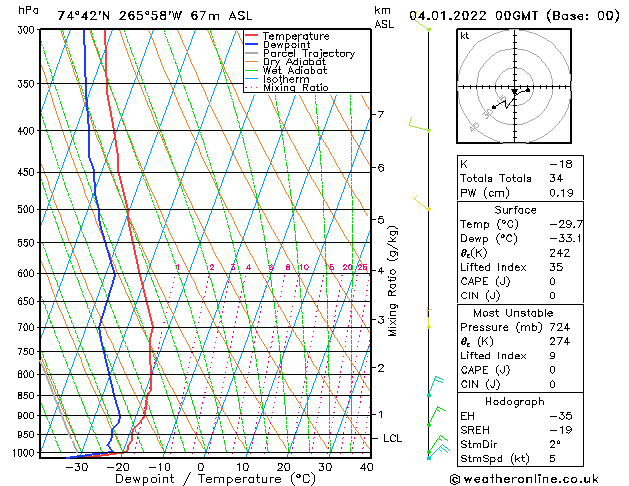Click the EH value -35
Viewport: 629px width, 486px height.
[561, 416]
